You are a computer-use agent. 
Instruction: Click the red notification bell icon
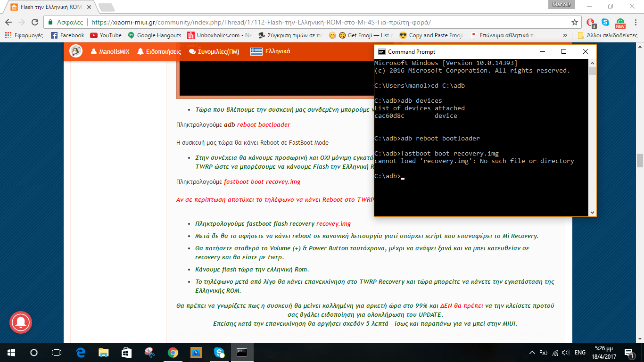tap(20, 322)
